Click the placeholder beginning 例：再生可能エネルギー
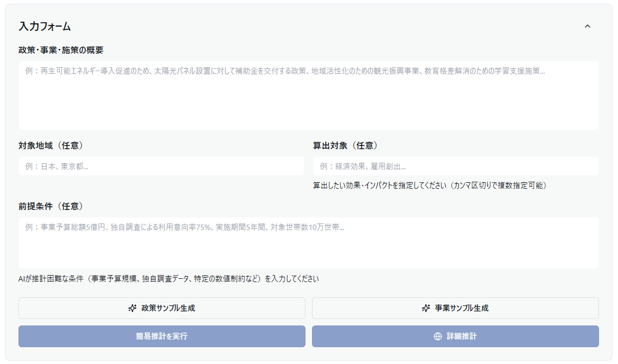This screenshot has width=618, height=364. pyautogui.click(x=285, y=71)
